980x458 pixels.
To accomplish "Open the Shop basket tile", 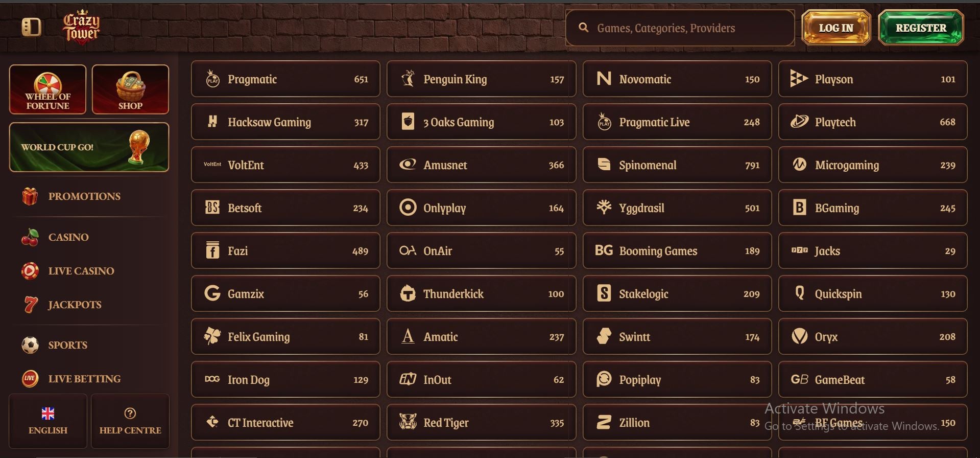I will (130, 89).
